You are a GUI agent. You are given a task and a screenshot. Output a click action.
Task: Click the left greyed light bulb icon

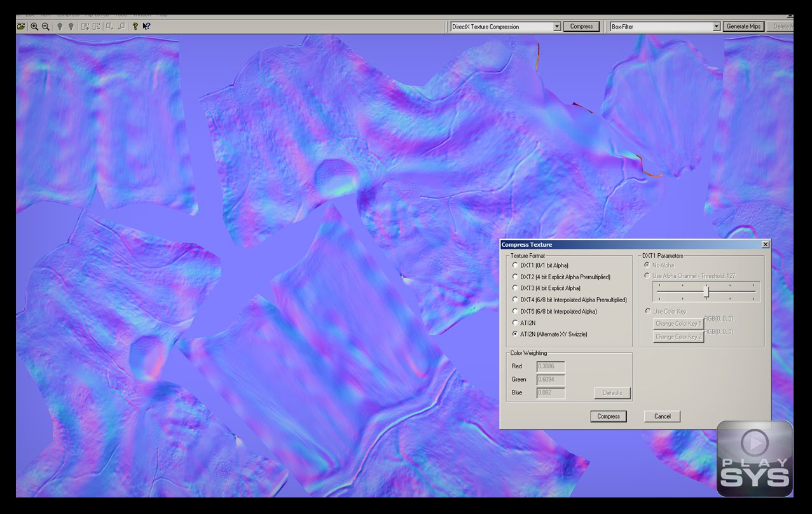coord(60,27)
